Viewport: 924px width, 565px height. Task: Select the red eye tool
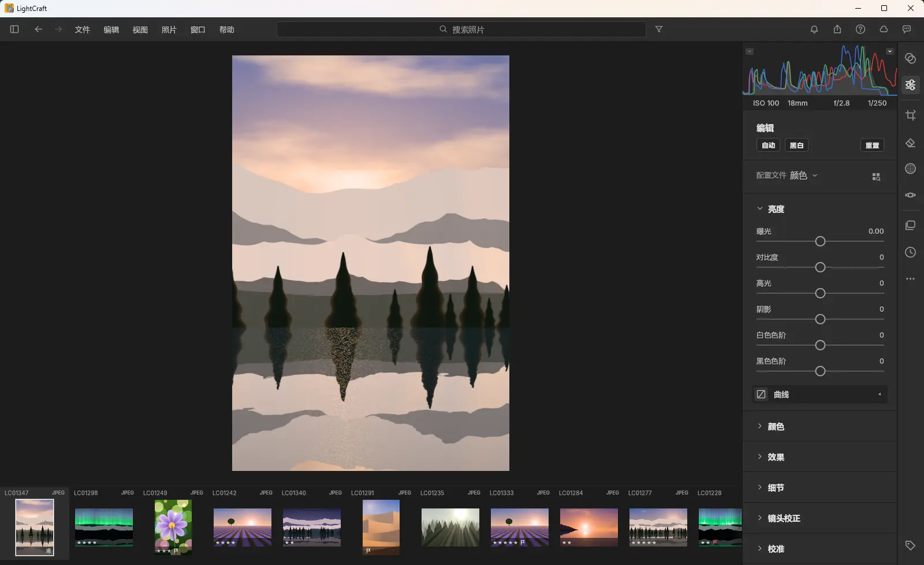(911, 195)
